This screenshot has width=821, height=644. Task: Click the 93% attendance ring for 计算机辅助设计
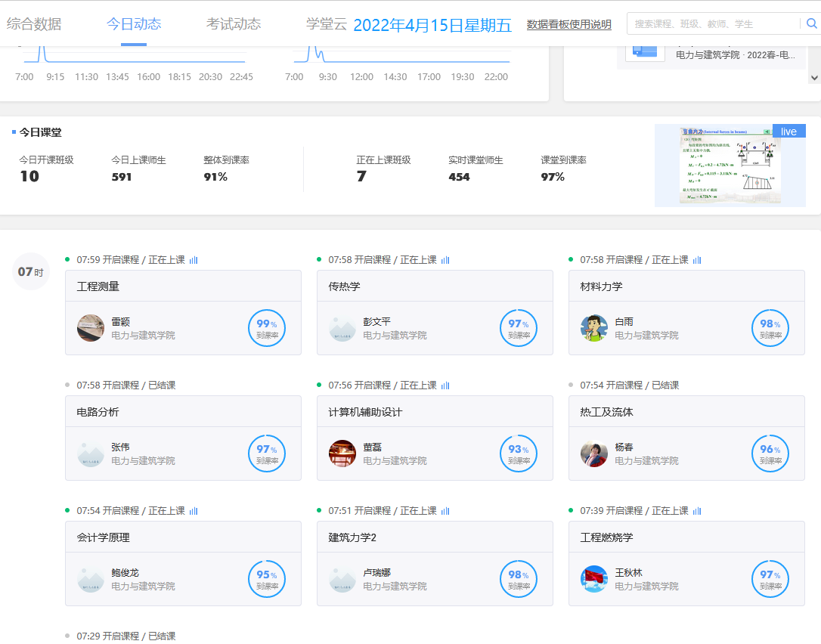pyautogui.click(x=519, y=454)
